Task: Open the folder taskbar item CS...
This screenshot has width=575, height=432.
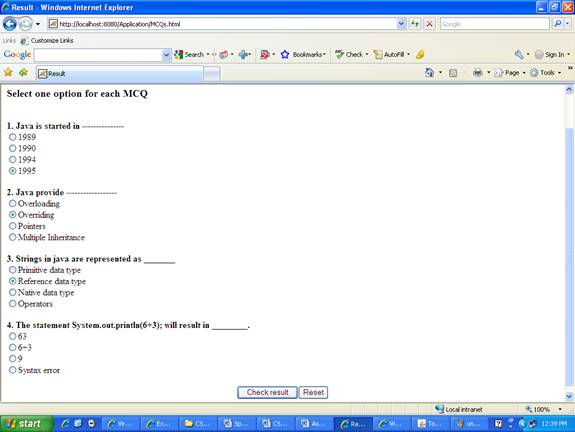Action: tap(197, 424)
